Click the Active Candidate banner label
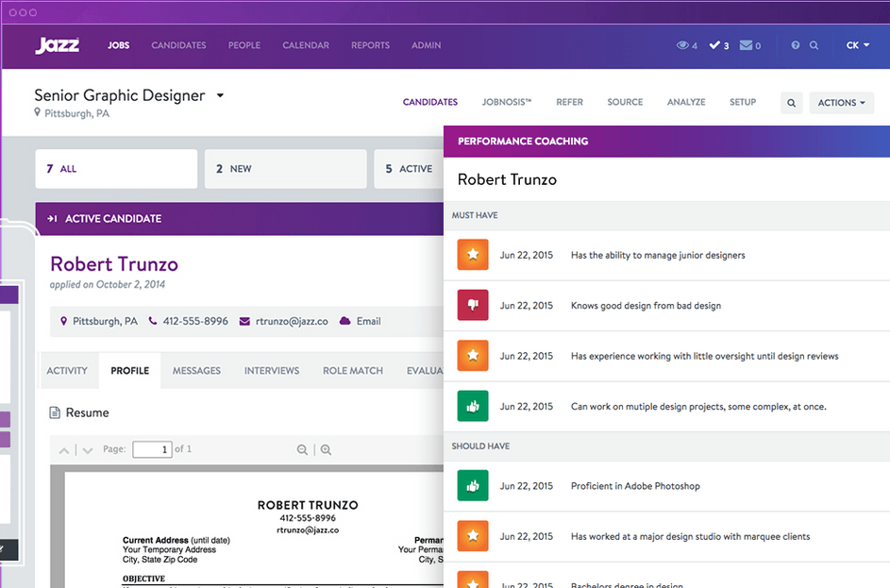Viewport: 890px width, 588px height. 113,219
